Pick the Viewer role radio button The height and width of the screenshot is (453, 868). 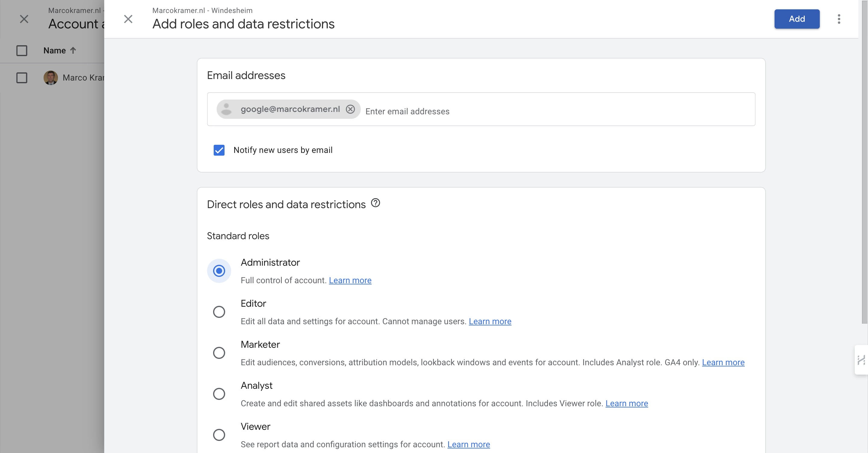tap(219, 435)
